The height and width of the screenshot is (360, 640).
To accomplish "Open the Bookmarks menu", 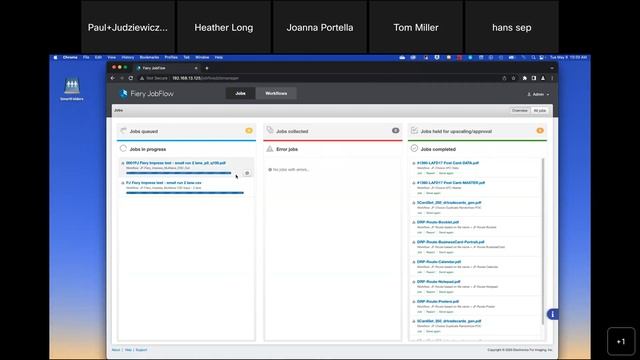I will click(149, 58).
